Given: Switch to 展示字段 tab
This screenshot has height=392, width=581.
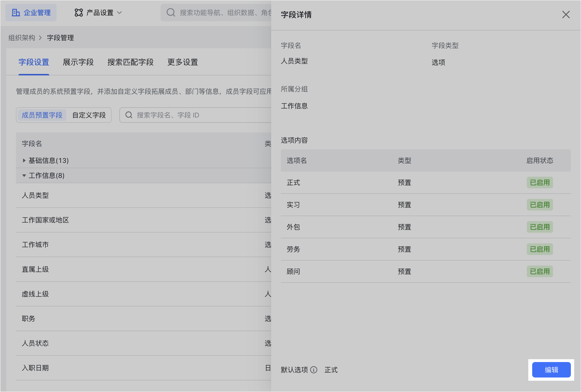Looking at the screenshot, I should tap(78, 62).
